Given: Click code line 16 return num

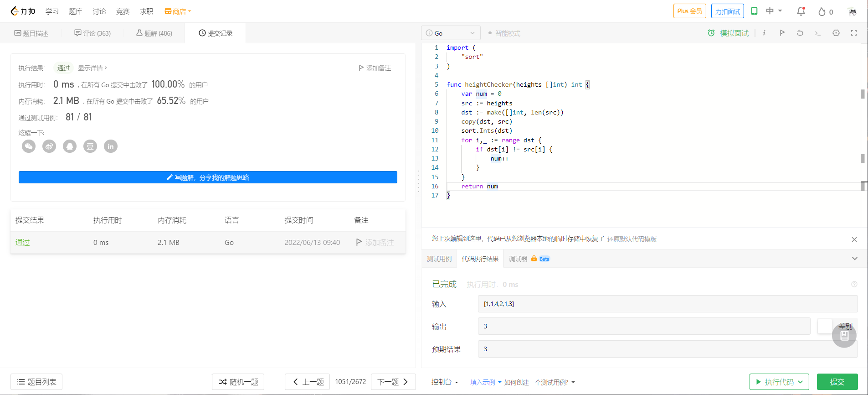Looking at the screenshot, I should pos(479,186).
